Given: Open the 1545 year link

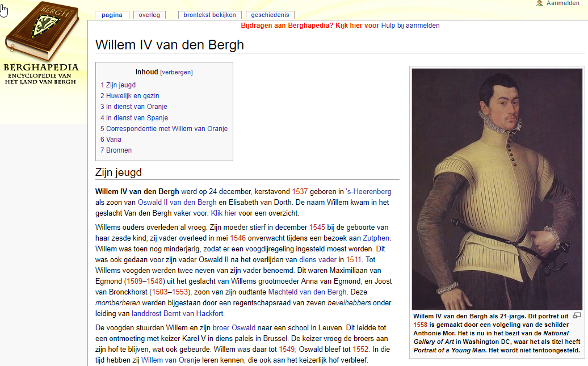Looking at the screenshot, I should (317, 228).
